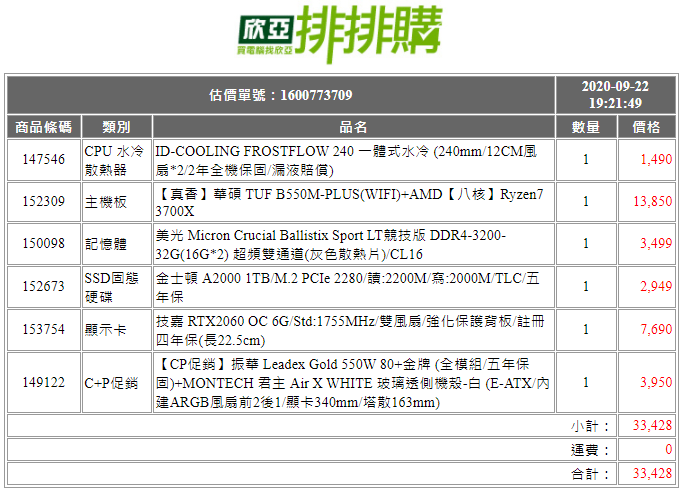Click the 品名 column header
This screenshot has width=683, height=489.
(x=353, y=127)
